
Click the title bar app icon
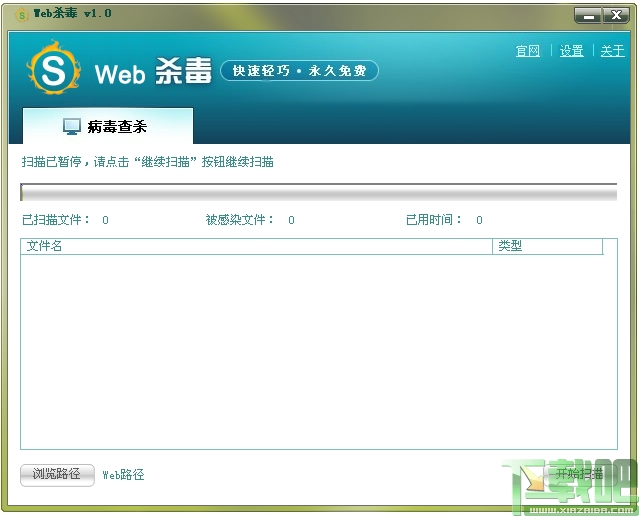[22, 15]
